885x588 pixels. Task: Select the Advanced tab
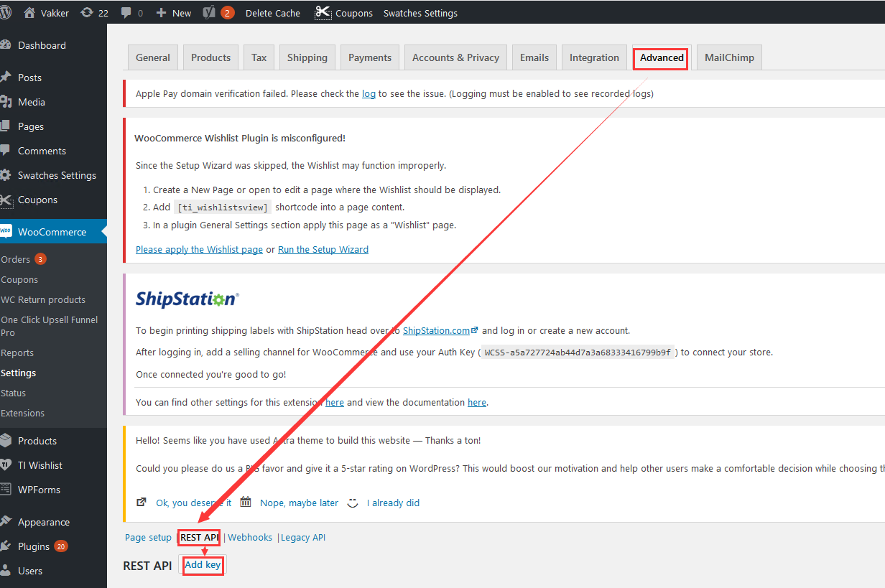pyautogui.click(x=662, y=57)
